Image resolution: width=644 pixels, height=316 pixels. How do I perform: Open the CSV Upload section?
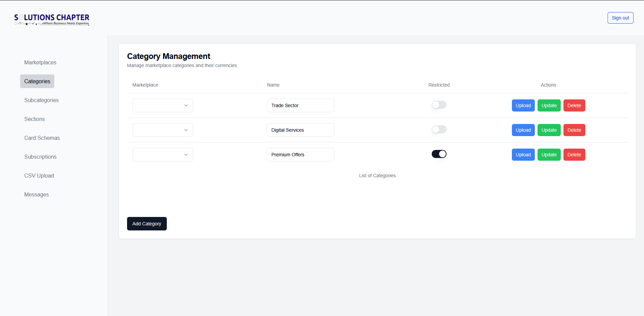pyautogui.click(x=39, y=176)
